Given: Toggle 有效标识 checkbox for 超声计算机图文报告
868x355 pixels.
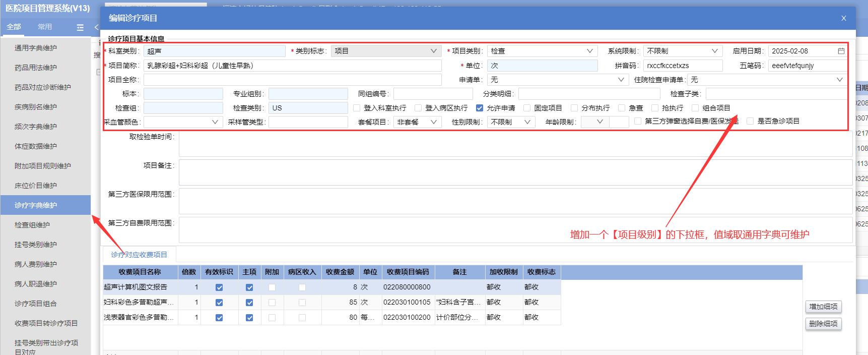Looking at the screenshot, I should 219,287.
